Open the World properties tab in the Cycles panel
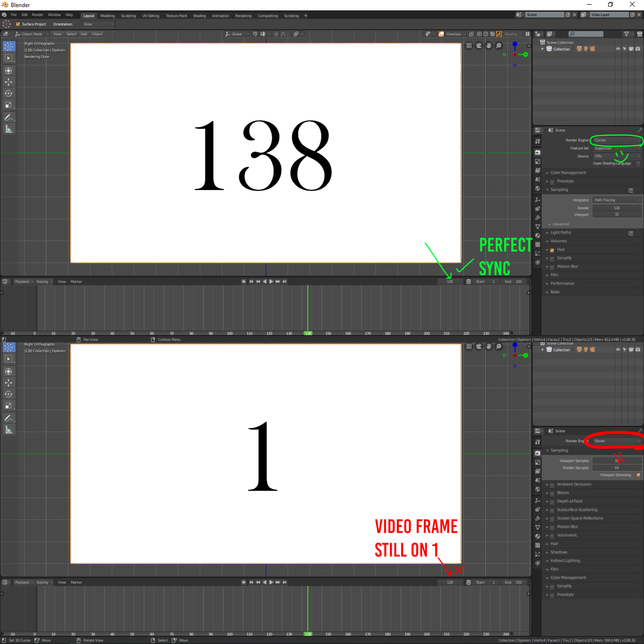This screenshot has height=644, width=644. point(537,189)
